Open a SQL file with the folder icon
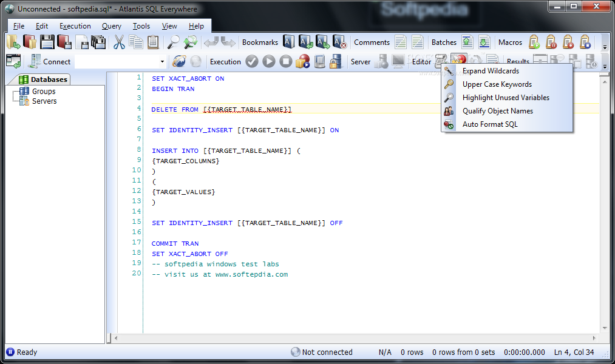Viewport: 615px width, 364px height. point(13,42)
